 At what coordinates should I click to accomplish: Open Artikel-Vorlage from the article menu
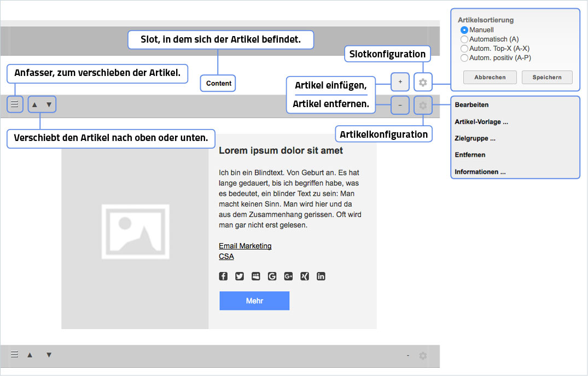click(481, 122)
